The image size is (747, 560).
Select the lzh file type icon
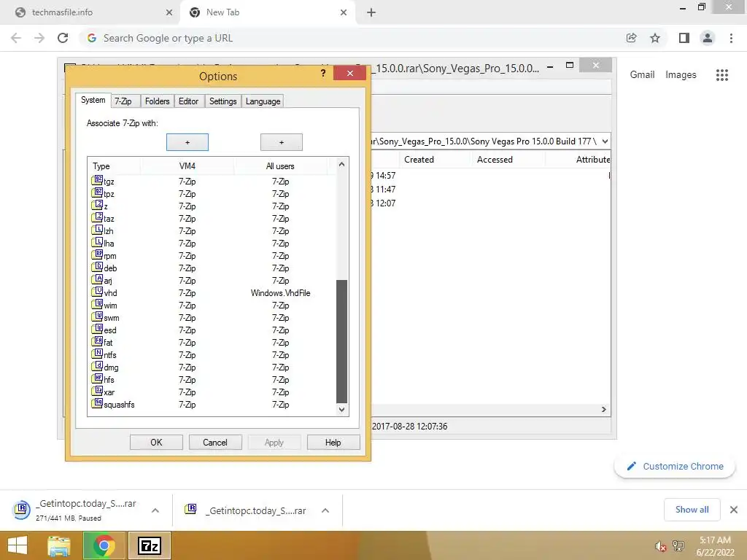[97, 230]
